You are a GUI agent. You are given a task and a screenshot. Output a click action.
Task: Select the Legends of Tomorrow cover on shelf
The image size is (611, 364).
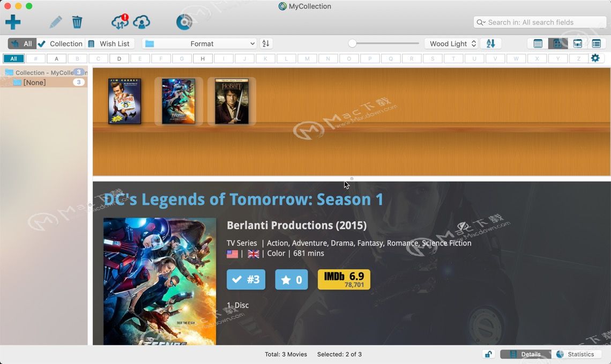178,101
